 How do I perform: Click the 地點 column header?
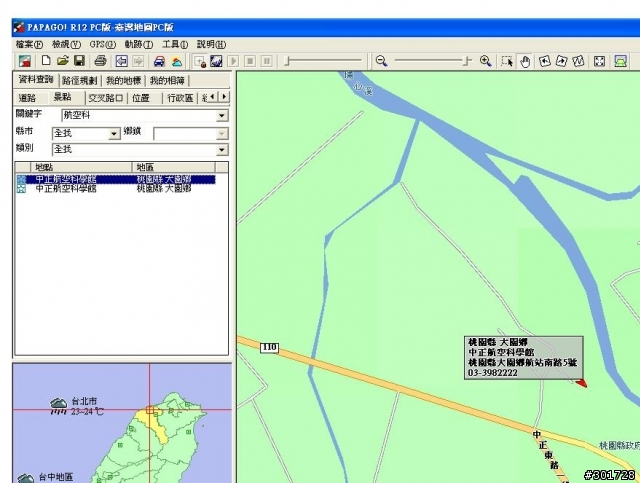[81, 167]
